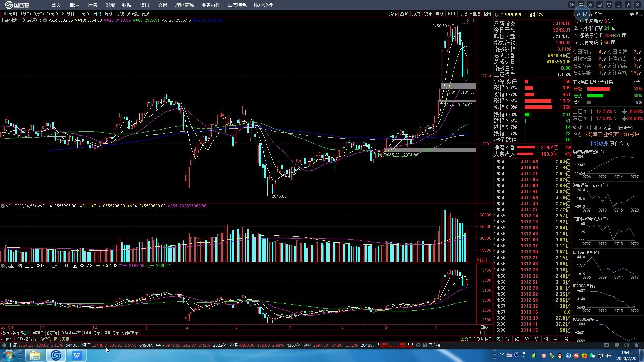Click the F10 toolbar button
The image size is (644, 362).
(x=451, y=14)
